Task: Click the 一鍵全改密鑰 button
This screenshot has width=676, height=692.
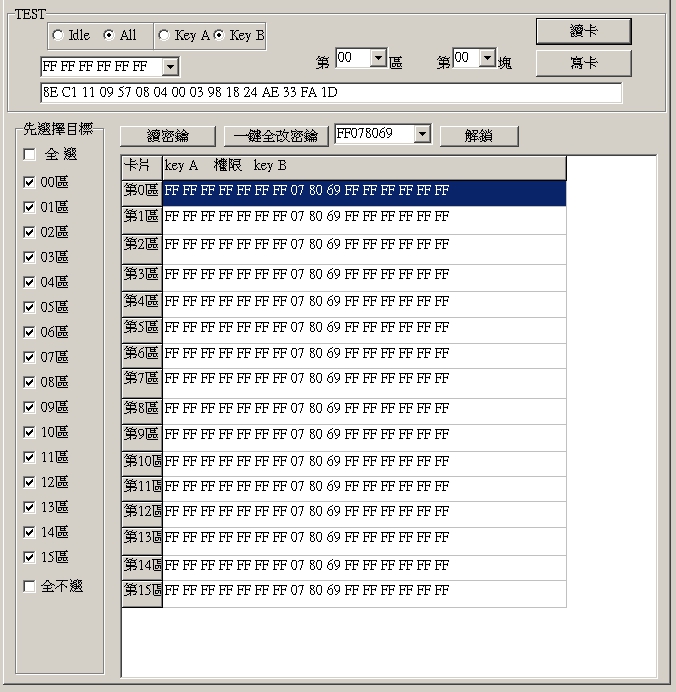Action: (x=276, y=136)
